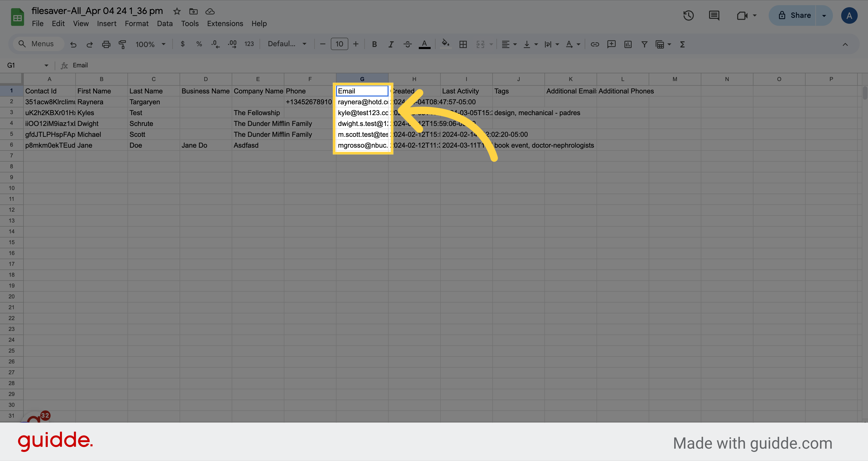Open the Share options dropdown arrow
This screenshot has width=868, height=461.
point(824,15)
